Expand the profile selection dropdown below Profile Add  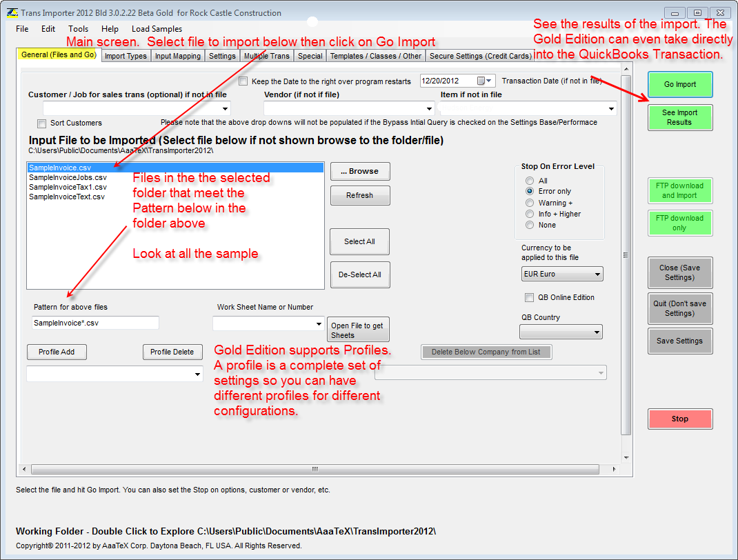click(x=197, y=374)
